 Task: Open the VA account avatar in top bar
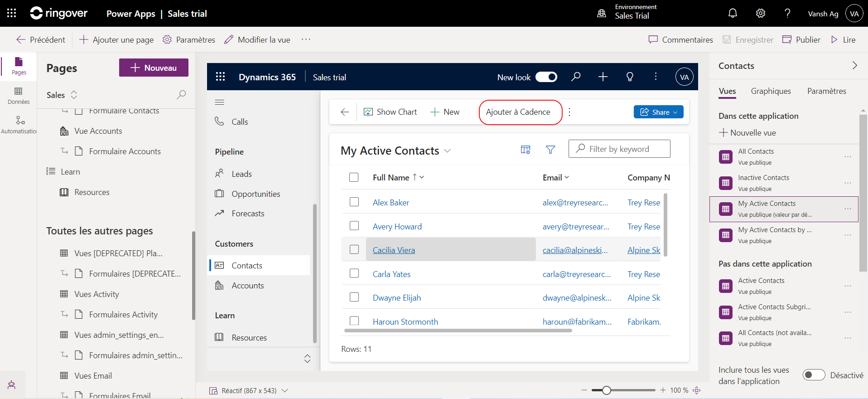(x=854, y=14)
